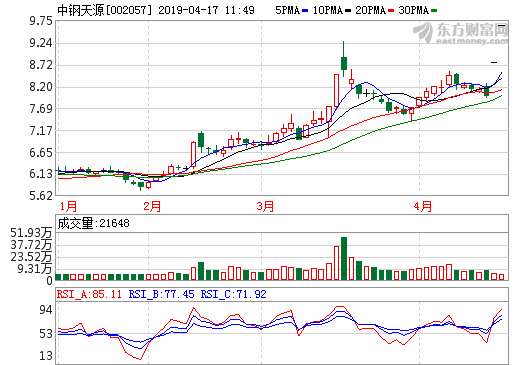
Task: Click the 94 RSI axis label
Action: tap(46, 310)
